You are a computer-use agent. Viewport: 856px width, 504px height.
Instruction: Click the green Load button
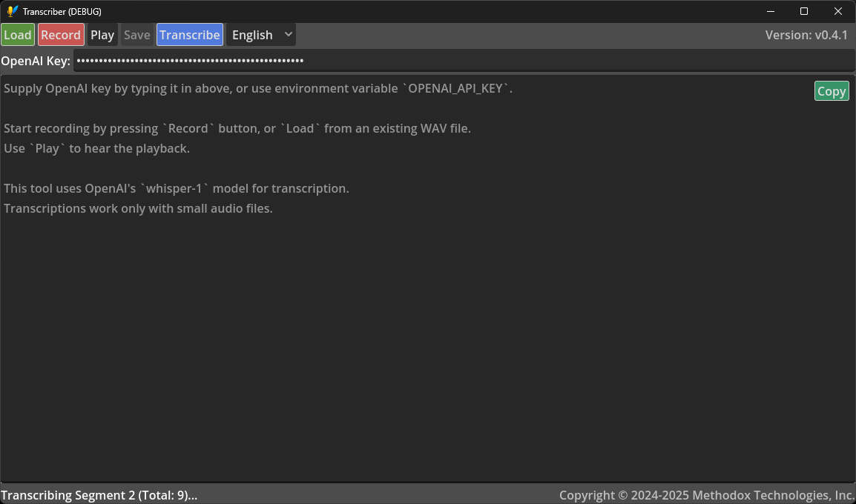click(x=18, y=35)
